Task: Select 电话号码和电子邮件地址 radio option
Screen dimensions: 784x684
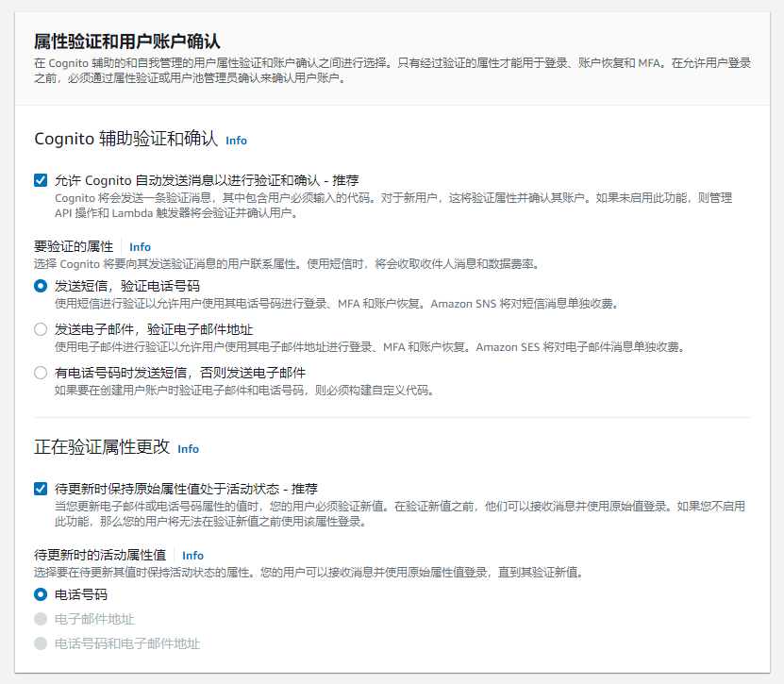Action: coord(41,643)
